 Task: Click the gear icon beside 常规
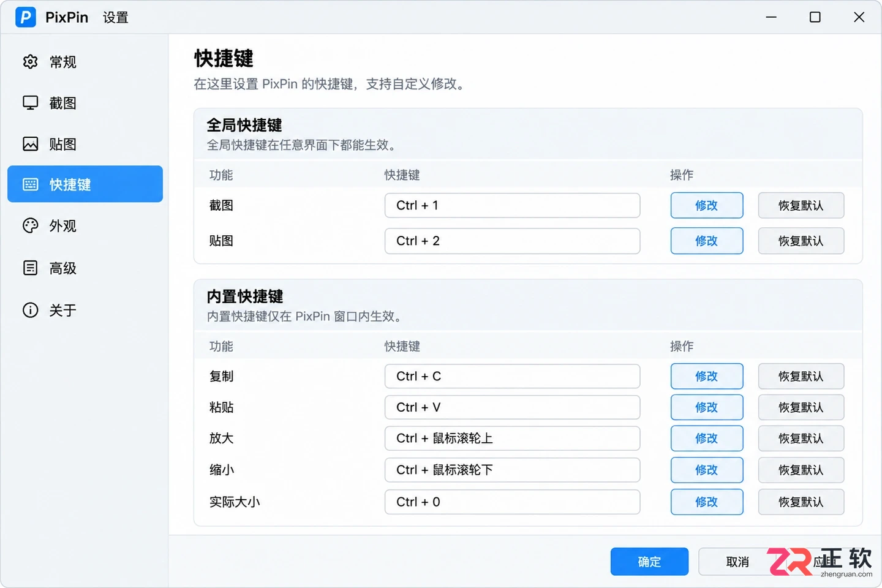[30, 62]
